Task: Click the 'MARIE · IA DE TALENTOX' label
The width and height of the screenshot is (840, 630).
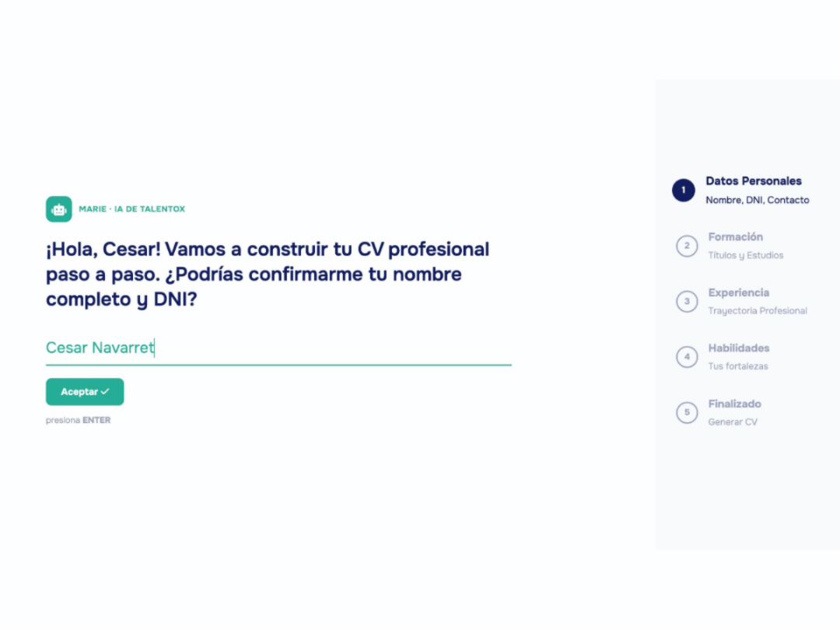Action: tap(131, 209)
